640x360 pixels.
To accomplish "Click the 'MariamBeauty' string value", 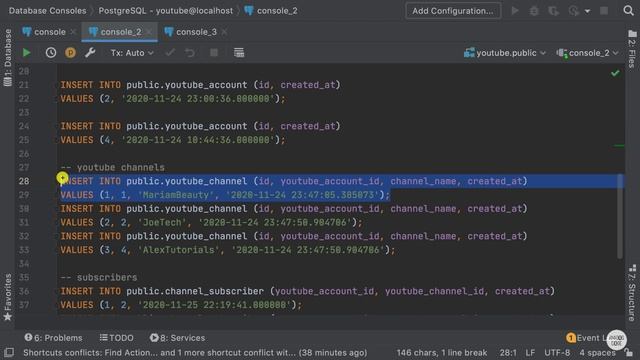I will (x=176, y=195).
